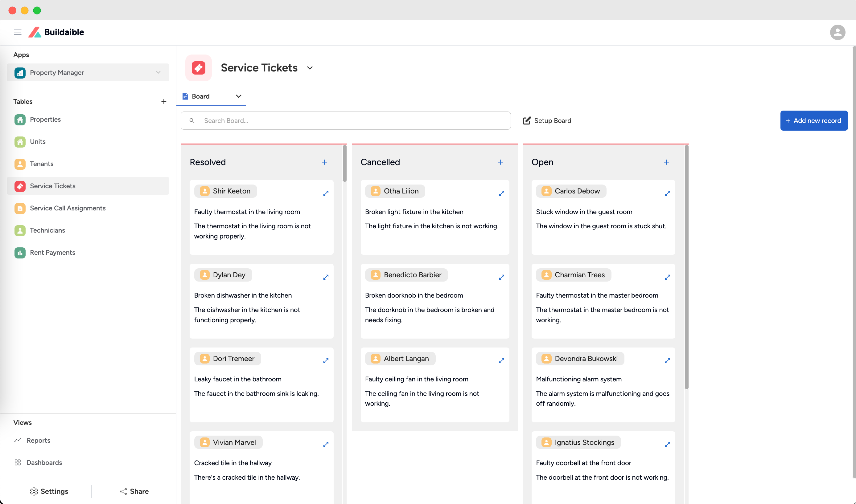
Task: Expand the Service Tickets title chevron
Action: [x=310, y=68]
